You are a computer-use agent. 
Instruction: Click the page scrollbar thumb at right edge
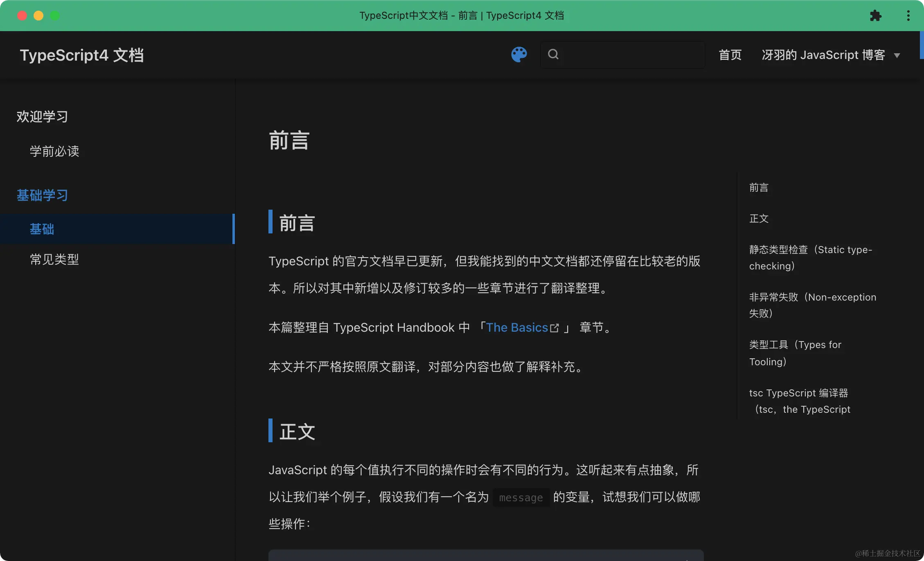coord(922,45)
